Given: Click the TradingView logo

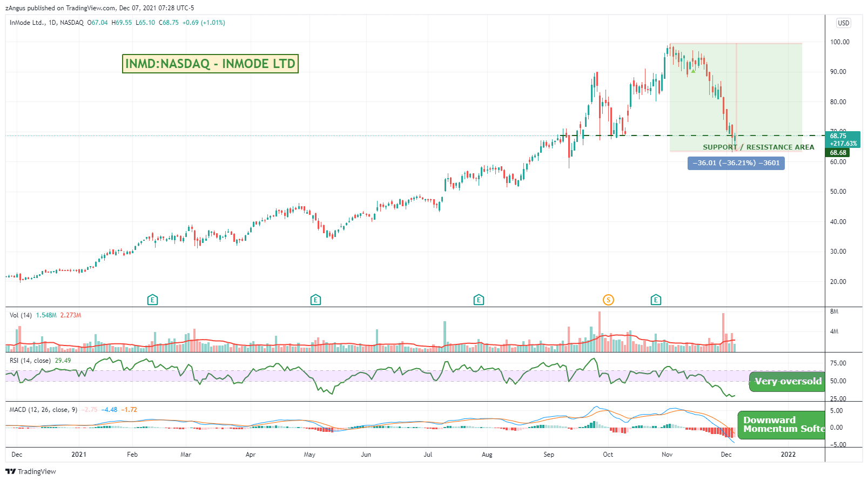Looking at the screenshot, I should (x=31, y=471).
